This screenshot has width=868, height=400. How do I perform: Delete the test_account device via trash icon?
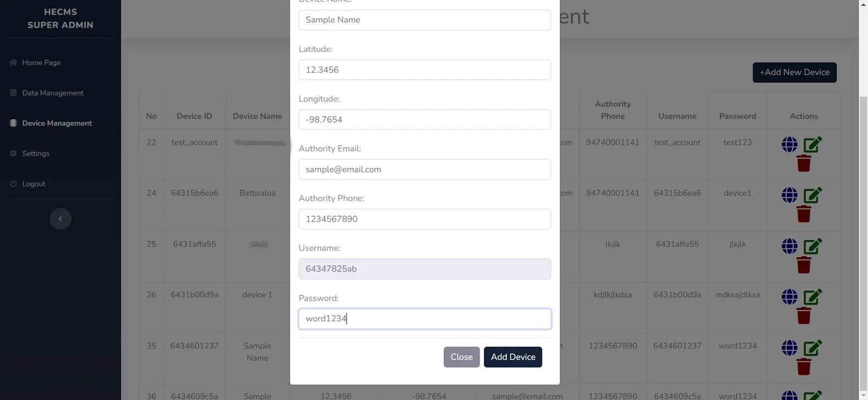coord(803,163)
